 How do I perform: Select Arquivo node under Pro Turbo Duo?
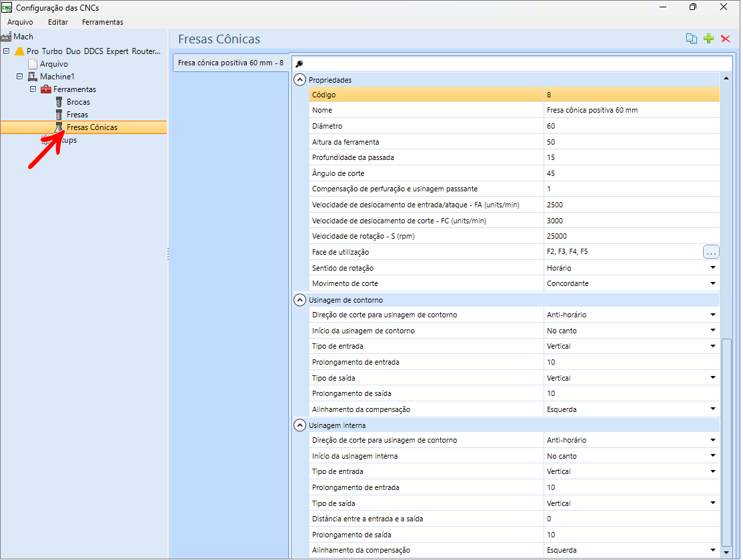click(53, 63)
